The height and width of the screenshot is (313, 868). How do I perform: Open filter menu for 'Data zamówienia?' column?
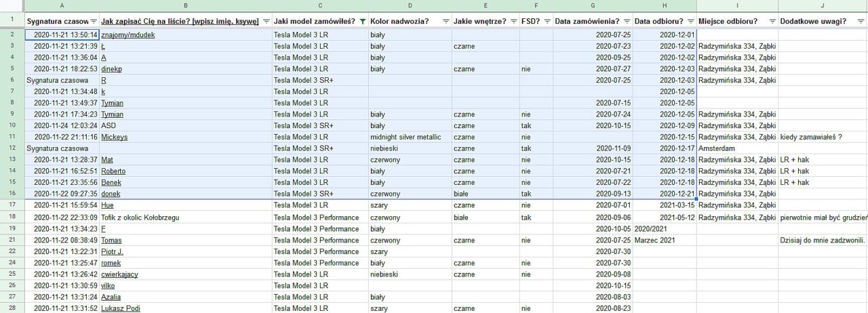point(627,22)
